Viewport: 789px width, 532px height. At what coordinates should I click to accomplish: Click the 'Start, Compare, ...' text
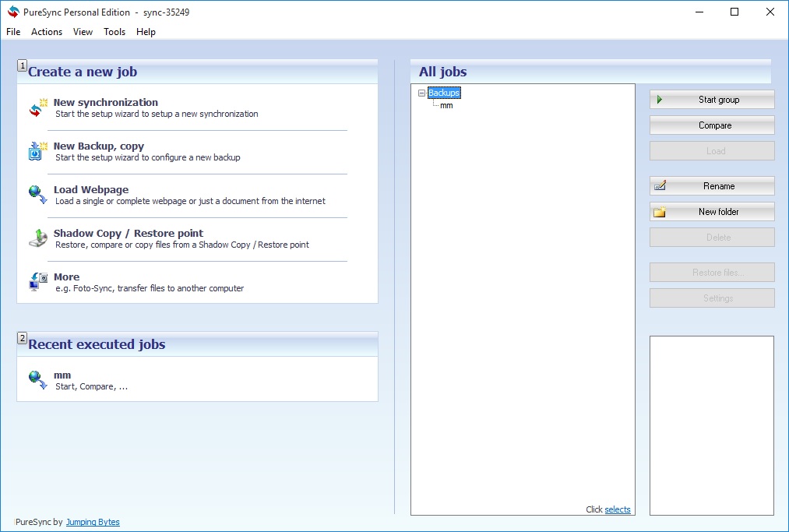point(91,386)
